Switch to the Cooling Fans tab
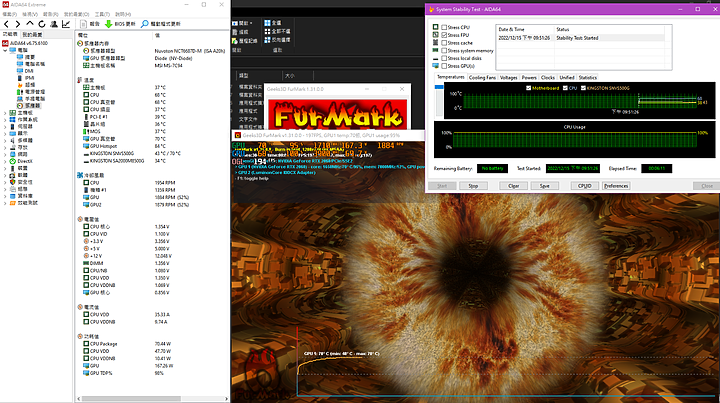The width and height of the screenshot is (720, 403). pos(482,78)
